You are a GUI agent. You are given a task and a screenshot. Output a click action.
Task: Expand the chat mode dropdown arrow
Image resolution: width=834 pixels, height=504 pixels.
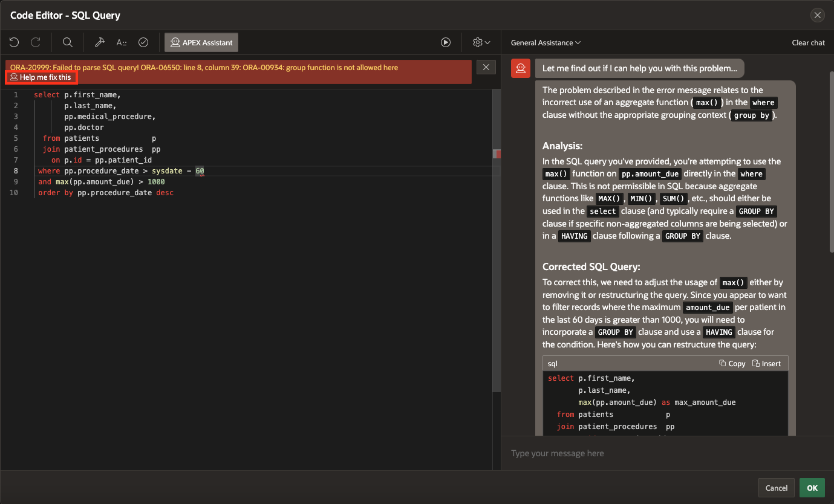pyautogui.click(x=578, y=42)
